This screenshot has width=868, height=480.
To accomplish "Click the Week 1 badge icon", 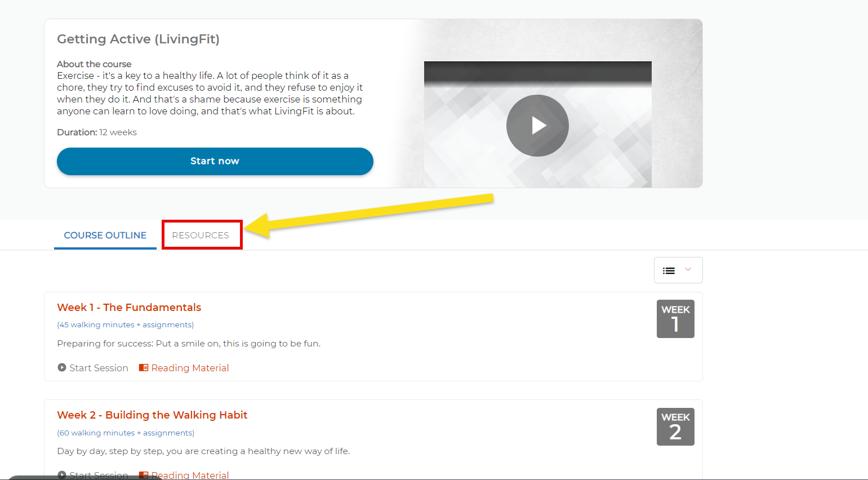I will [x=675, y=319].
